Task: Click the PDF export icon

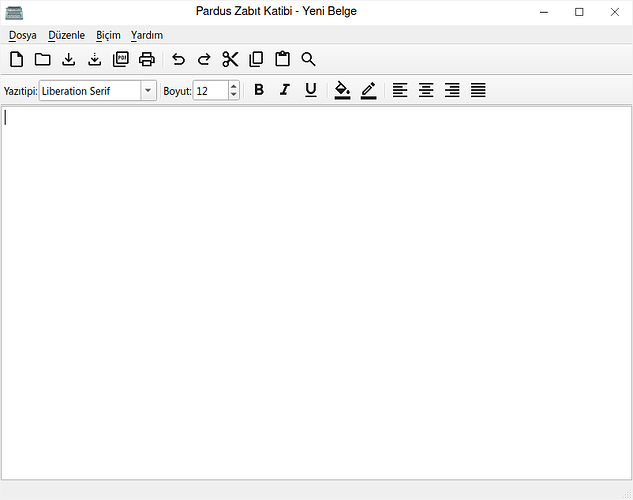Action: (x=121, y=59)
